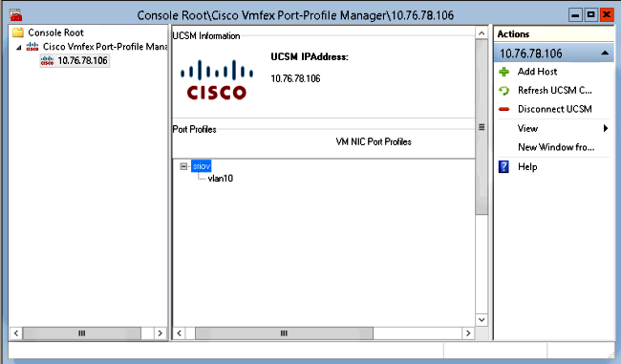Click the green Refresh UCSM icon
Viewport: 621px width, 364px height.
503,91
